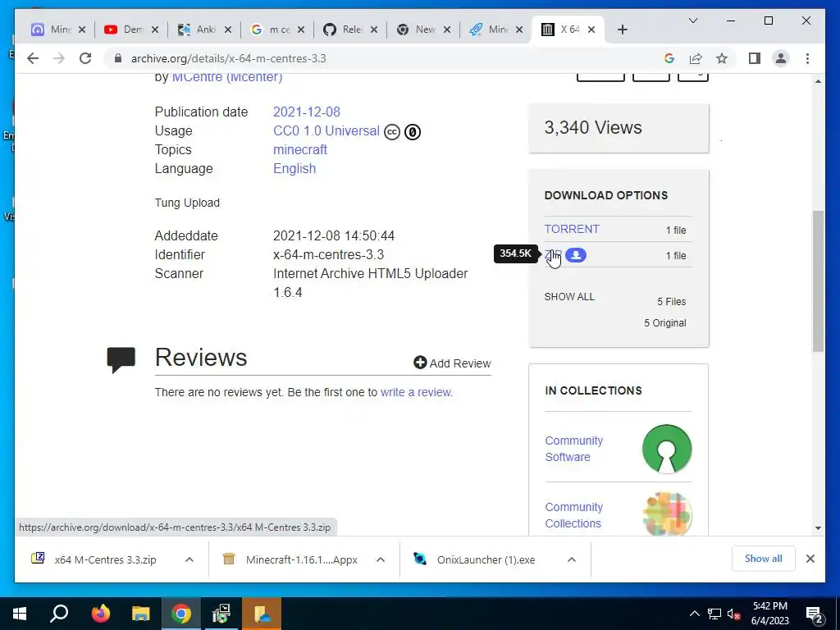The width and height of the screenshot is (840, 630).
Task: Click the ZIP download link
Action: (x=554, y=254)
